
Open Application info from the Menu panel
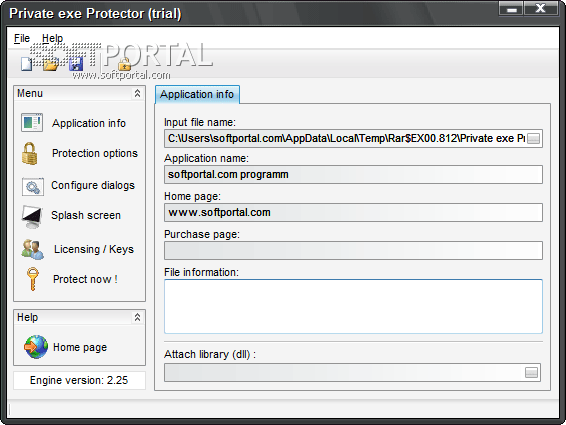89,123
